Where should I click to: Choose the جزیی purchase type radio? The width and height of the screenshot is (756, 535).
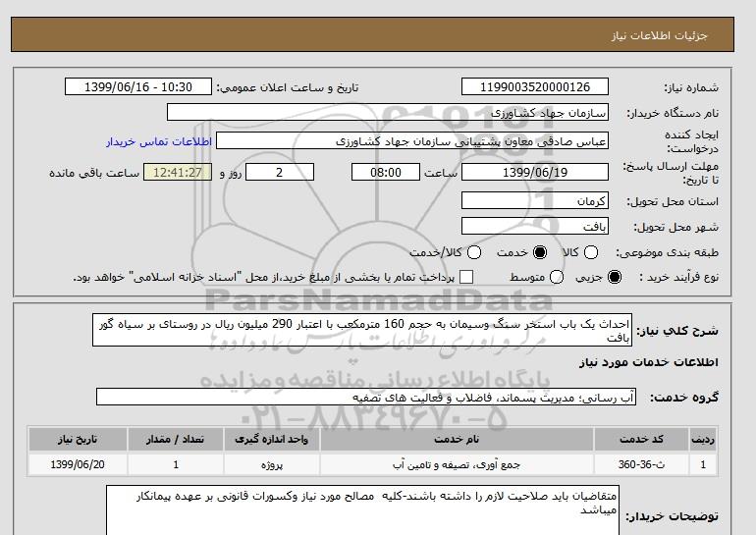[615, 277]
